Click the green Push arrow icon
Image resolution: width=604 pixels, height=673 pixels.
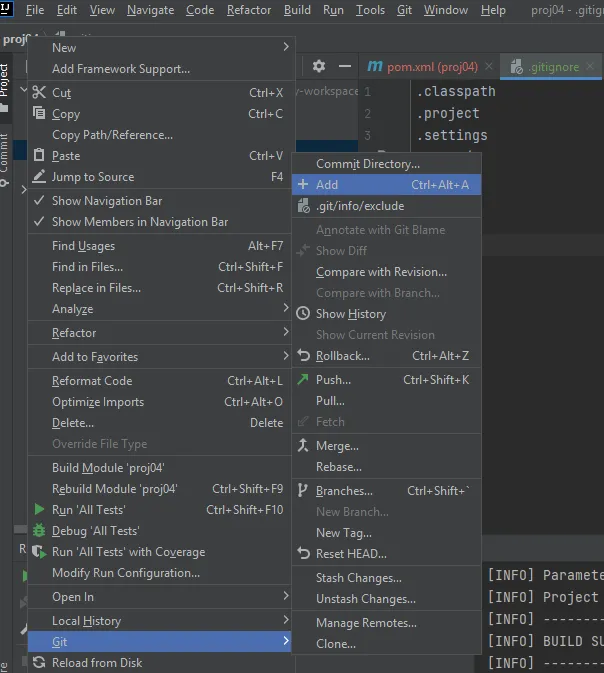(303, 379)
